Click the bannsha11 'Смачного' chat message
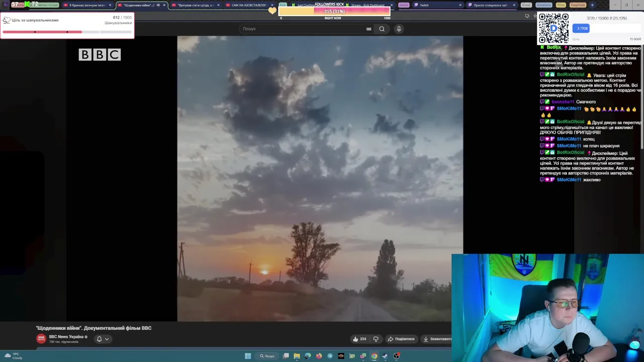Viewport: 644px width, 362px height. click(x=568, y=102)
